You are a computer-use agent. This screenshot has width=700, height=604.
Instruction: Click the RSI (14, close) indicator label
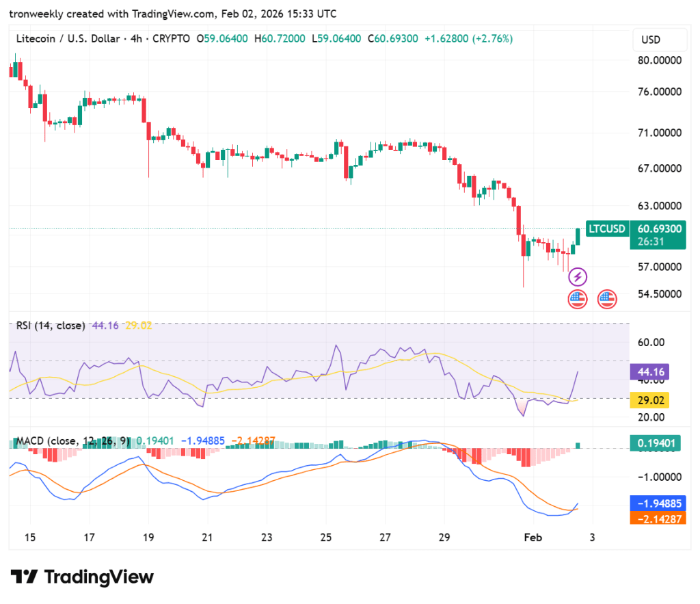51,326
